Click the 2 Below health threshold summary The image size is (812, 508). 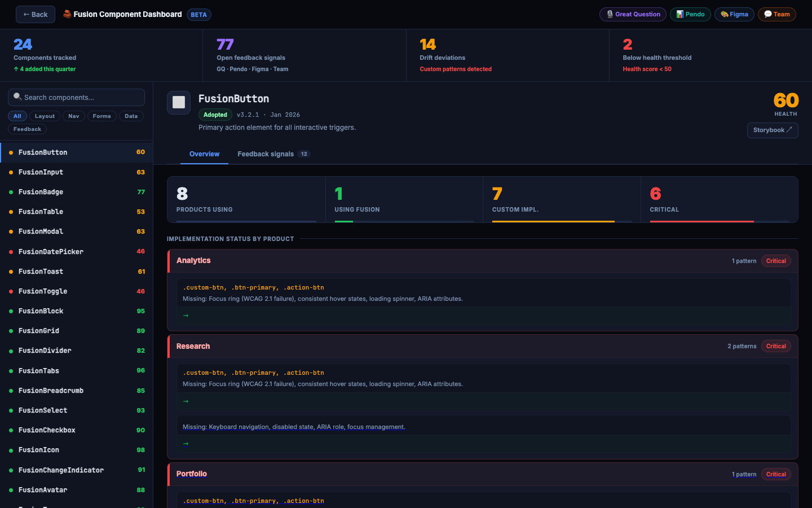[x=710, y=55]
